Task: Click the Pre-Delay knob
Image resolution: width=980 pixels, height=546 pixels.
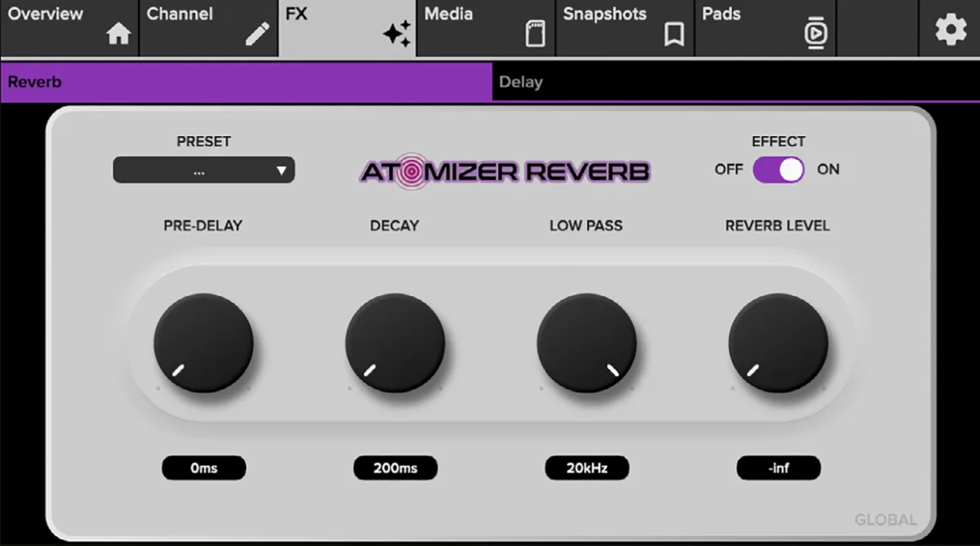Action: click(203, 343)
